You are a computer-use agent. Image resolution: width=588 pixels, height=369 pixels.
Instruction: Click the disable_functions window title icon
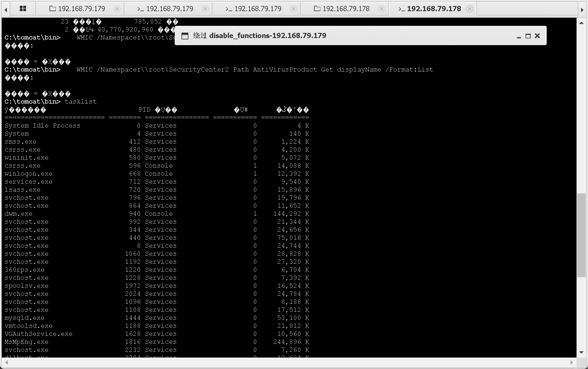pos(185,36)
